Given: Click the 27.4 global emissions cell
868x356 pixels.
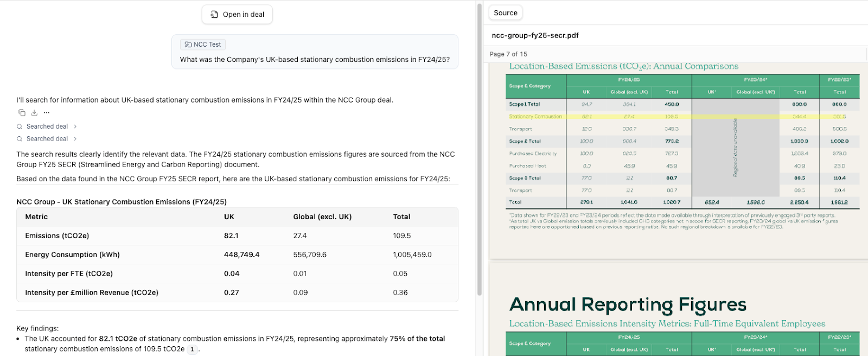Looking at the screenshot, I should pos(300,236).
